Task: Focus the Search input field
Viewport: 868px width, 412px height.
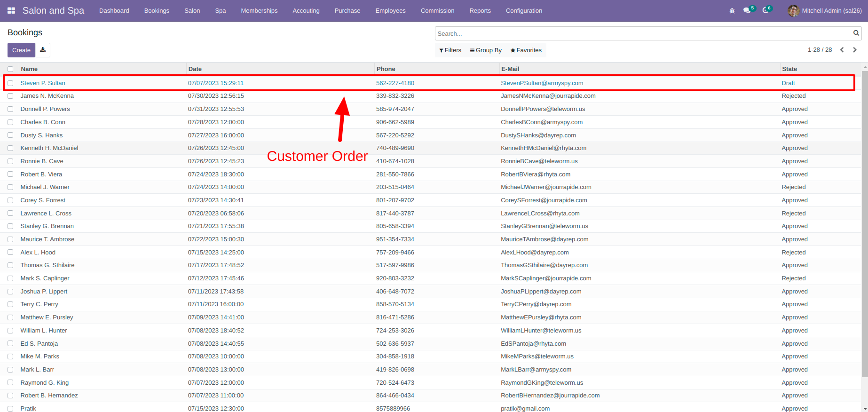Action: [x=643, y=33]
